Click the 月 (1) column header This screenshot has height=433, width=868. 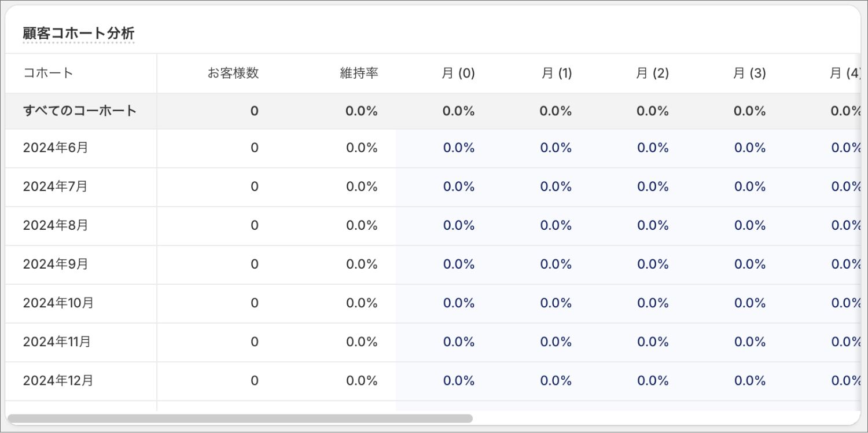click(x=556, y=73)
